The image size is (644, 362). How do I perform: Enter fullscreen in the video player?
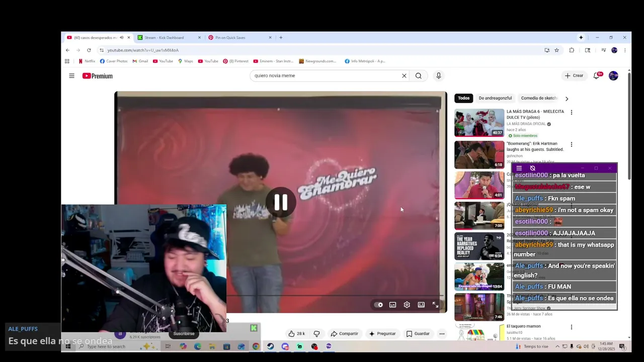[435, 305]
